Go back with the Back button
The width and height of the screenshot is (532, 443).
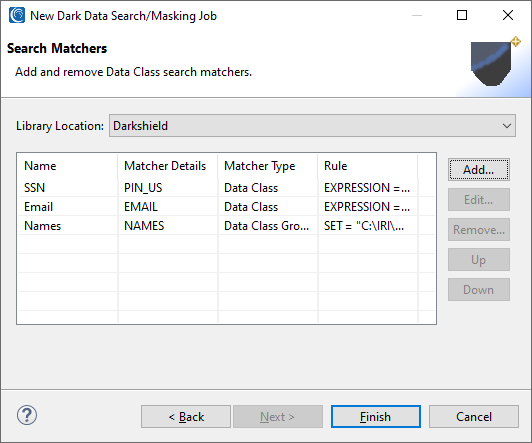point(186,417)
